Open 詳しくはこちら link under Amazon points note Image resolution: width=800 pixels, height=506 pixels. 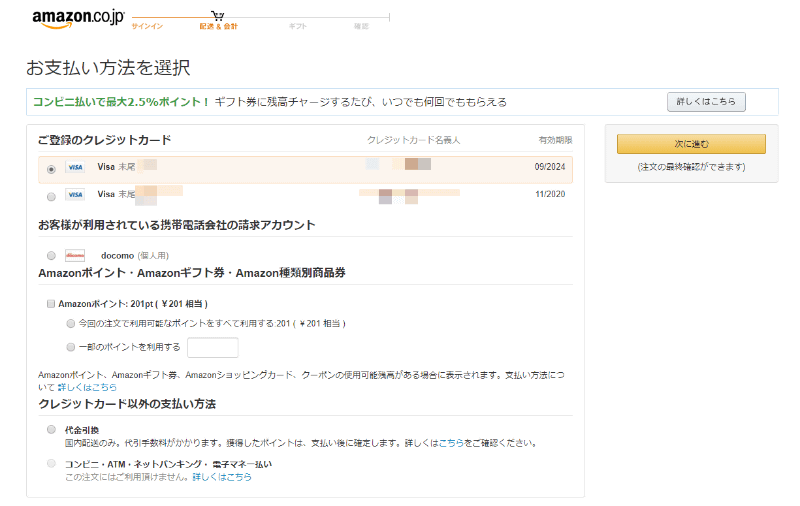point(87,388)
